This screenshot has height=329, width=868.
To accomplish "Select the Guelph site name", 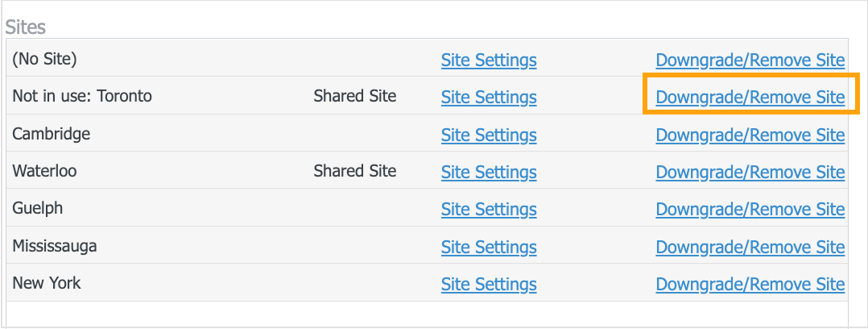I will point(38,209).
